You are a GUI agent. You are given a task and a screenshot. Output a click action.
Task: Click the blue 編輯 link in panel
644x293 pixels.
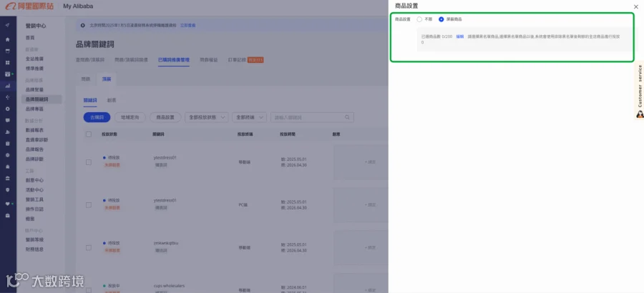click(459, 36)
